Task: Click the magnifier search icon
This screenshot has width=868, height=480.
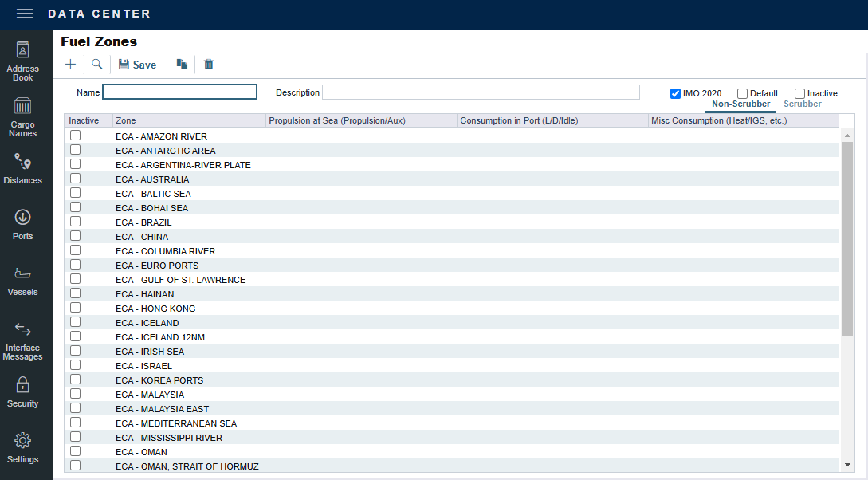Action: tap(97, 65)
